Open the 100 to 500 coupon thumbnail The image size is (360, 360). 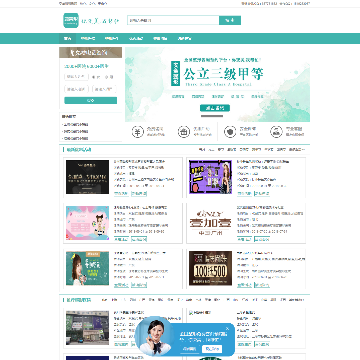[x=210, y=268]
